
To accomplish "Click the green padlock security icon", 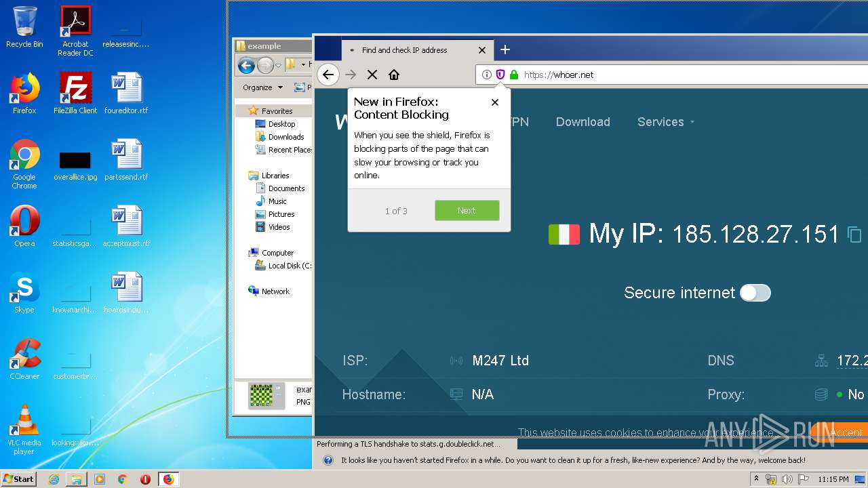I will click(513, 75).
